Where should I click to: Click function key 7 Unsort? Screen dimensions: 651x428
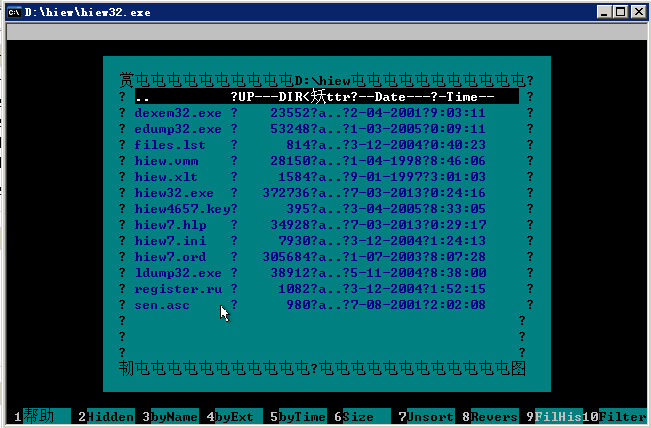[426, 416]
